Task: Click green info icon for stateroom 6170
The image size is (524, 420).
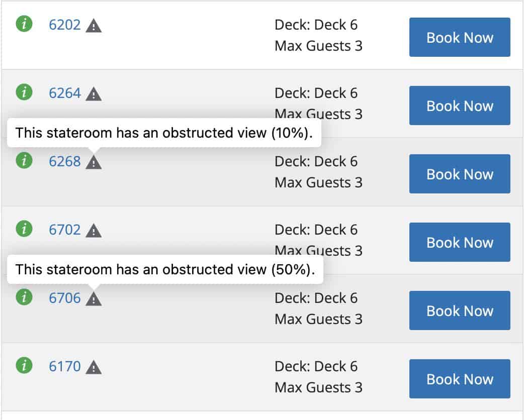Action: click(x=24, y=365)
